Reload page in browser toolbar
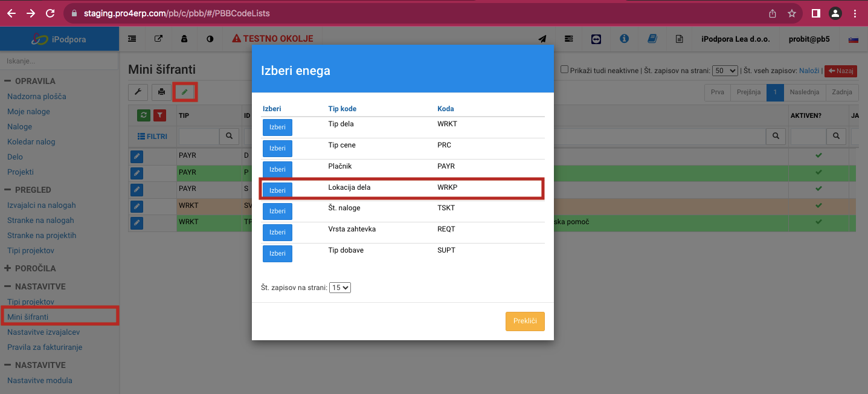 pos(50,13)
